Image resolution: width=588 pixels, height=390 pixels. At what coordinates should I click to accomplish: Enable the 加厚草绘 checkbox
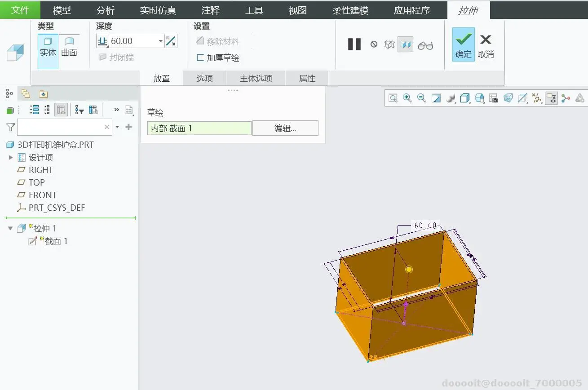tap(200, 58)
